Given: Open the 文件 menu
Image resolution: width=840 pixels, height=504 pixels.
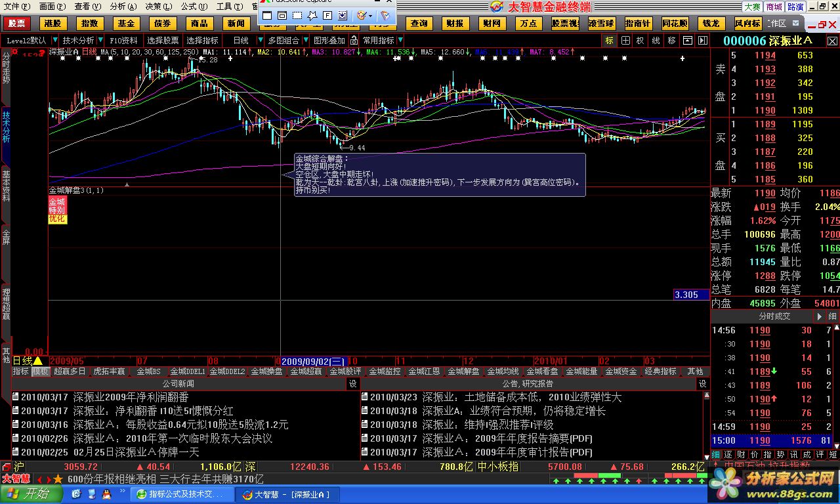Looking at the screenshot, I should pos(16,7).
